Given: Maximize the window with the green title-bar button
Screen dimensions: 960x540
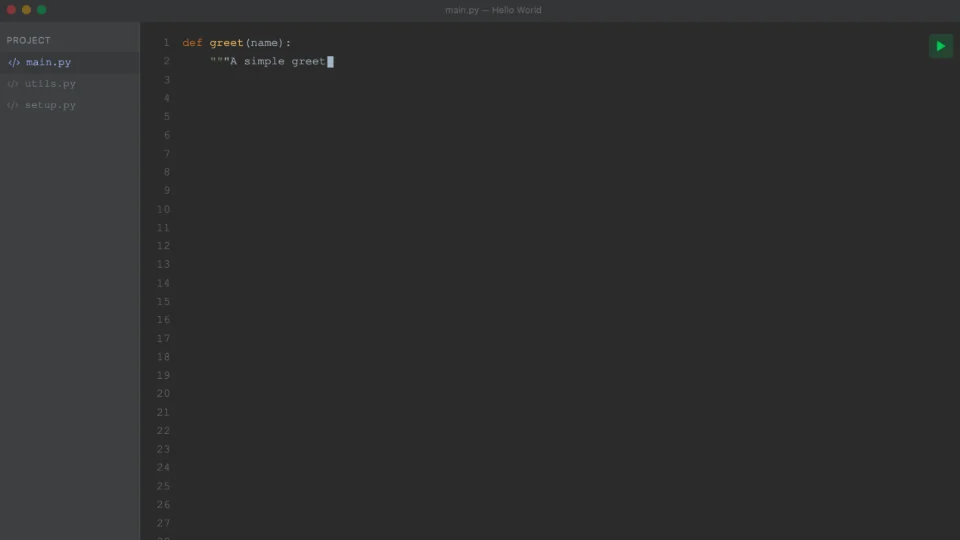Looking at the screenshot, I should [x=41, y=10].
